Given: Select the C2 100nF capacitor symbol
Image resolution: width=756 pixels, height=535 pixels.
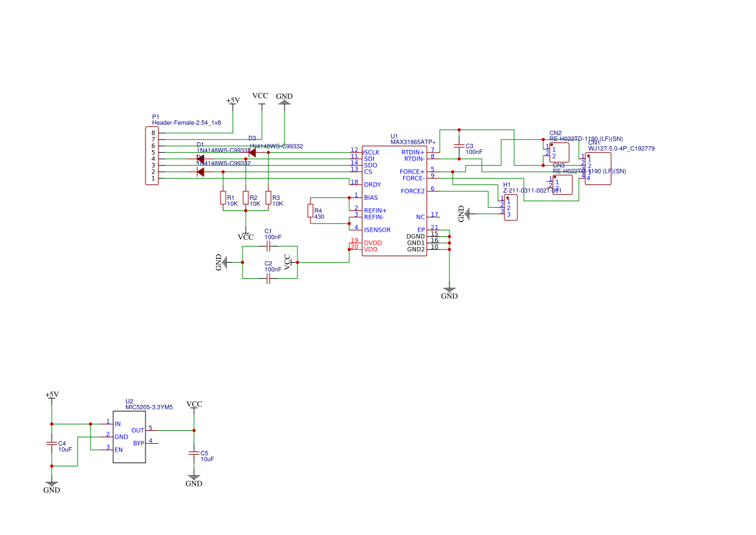Looking at the screenshot, I should pyautogui.click(x=268, y=279).
